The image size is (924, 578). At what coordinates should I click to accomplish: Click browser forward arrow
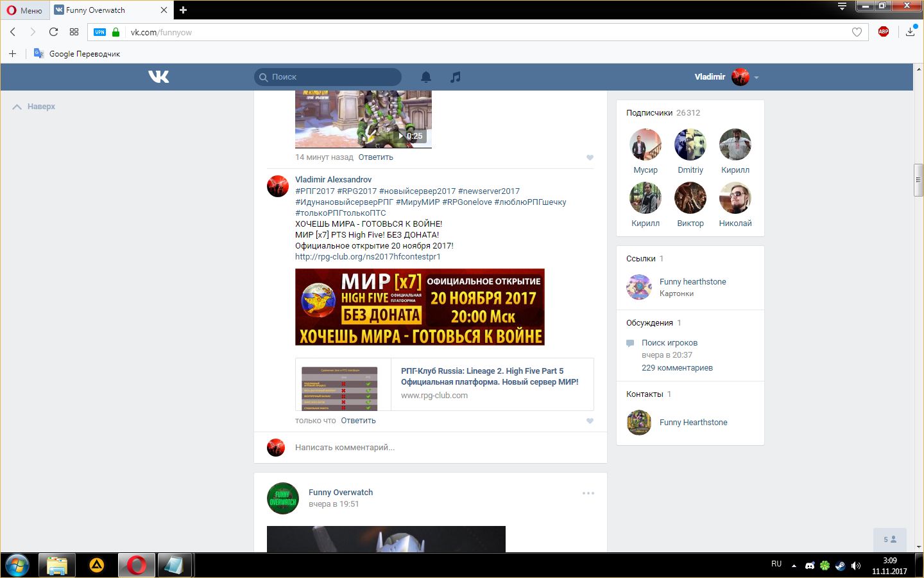33,32
